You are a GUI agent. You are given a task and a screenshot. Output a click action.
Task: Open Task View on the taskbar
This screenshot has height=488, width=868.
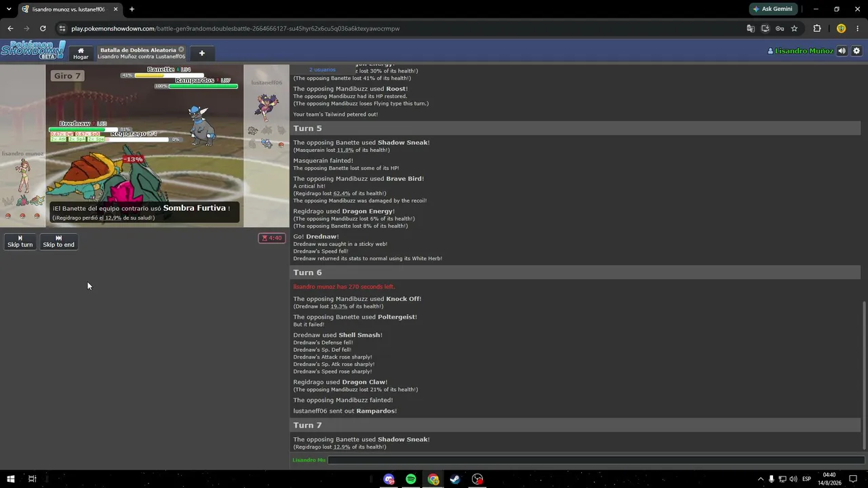(32, 479)
